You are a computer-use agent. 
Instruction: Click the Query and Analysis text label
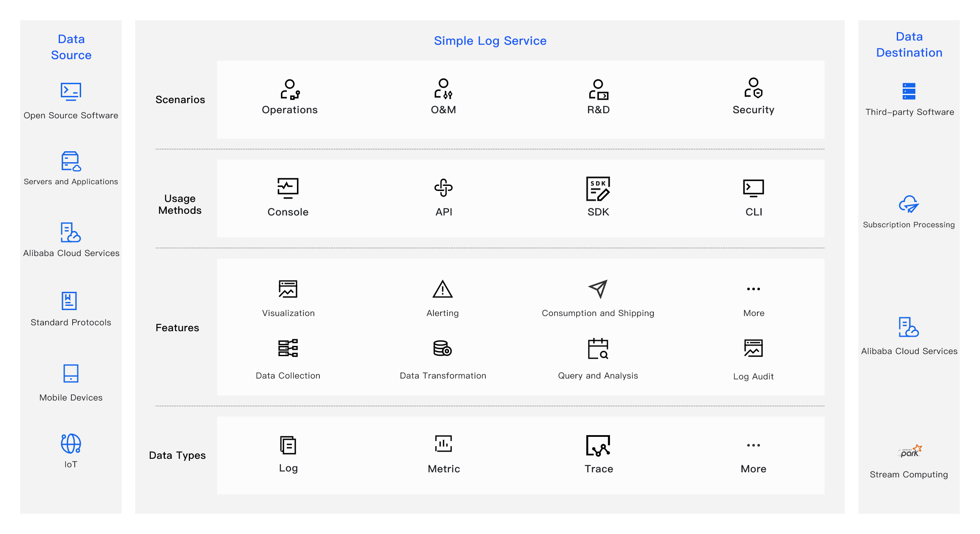point(598,376)
